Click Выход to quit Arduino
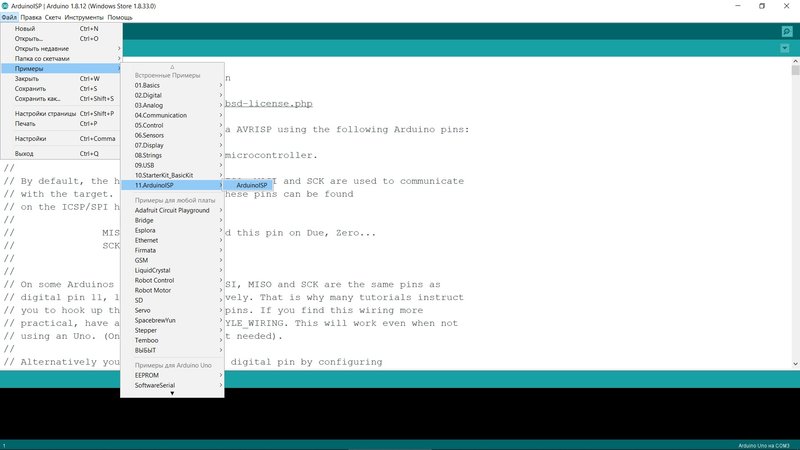The image size is (800, 450). point(25,154)
